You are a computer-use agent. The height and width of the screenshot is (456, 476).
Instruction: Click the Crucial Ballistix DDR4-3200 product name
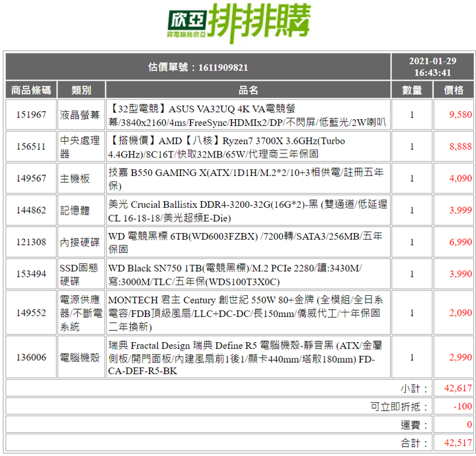[x=248, y=210]
